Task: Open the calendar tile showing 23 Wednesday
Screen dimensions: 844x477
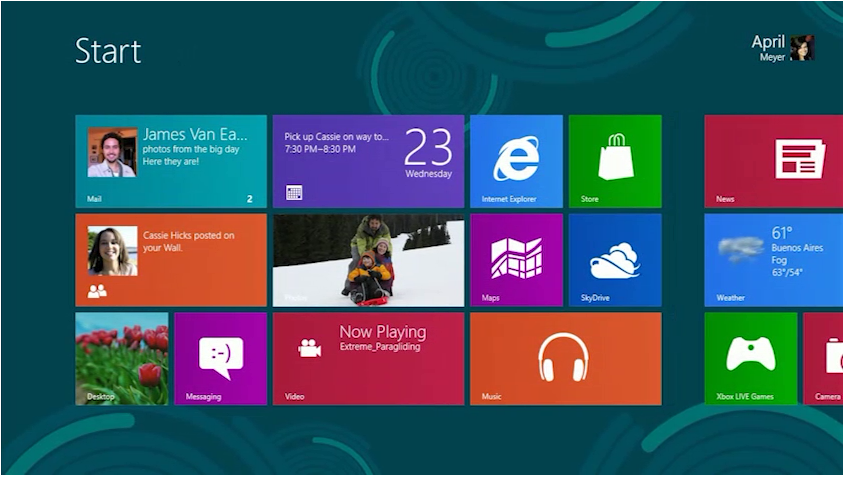Action: [x=368, y=160]
